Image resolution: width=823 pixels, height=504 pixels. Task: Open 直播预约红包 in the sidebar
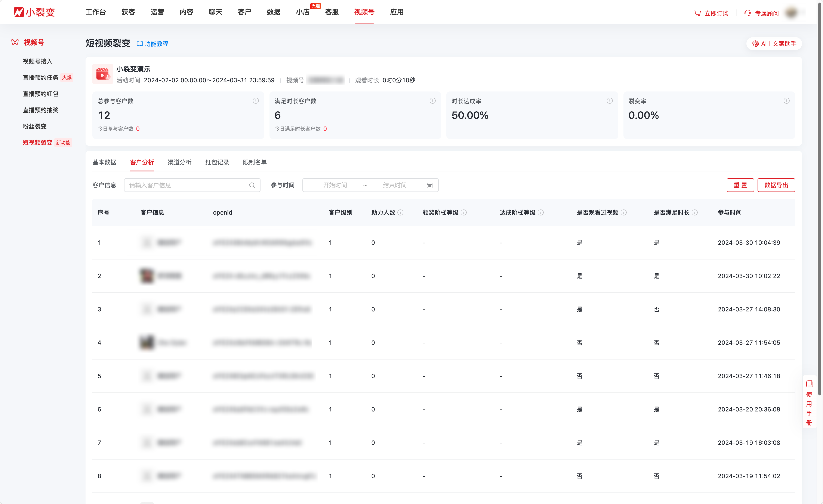click(x=40, y=94)
